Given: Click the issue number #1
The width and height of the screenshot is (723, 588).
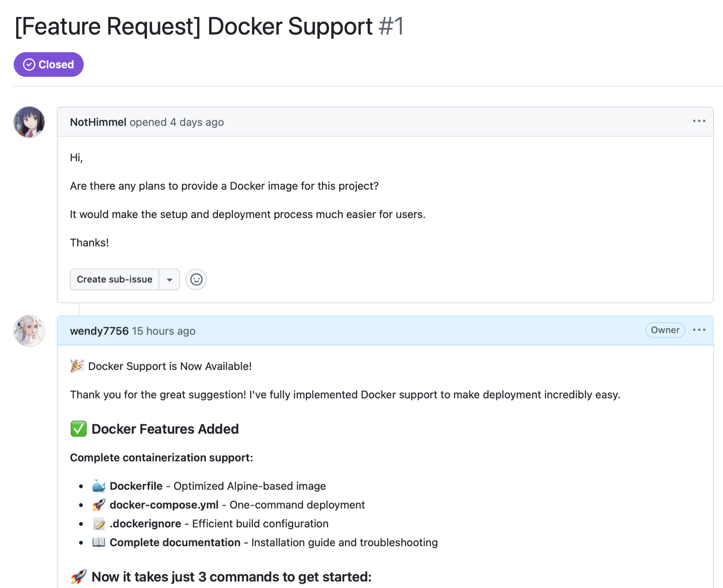Looking at the screenshot, I should click(x=391, y=26).
